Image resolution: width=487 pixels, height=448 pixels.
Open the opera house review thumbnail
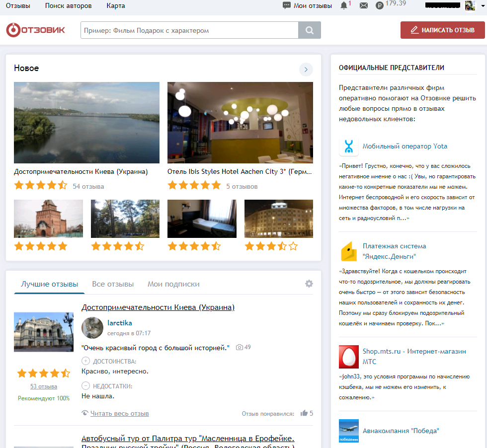[44, 332]
